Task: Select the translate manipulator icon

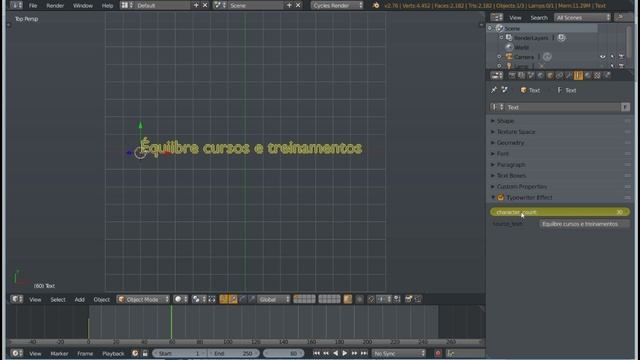Action: [x=233, y=299]
